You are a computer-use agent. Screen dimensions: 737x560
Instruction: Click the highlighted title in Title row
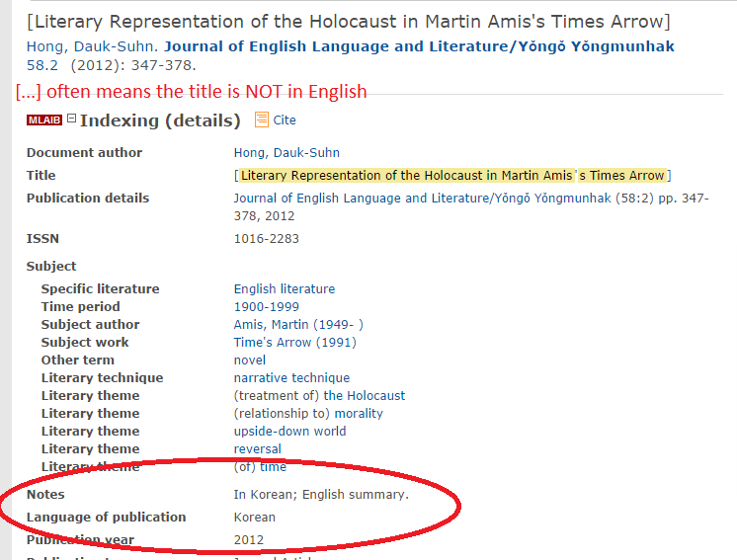452,176
